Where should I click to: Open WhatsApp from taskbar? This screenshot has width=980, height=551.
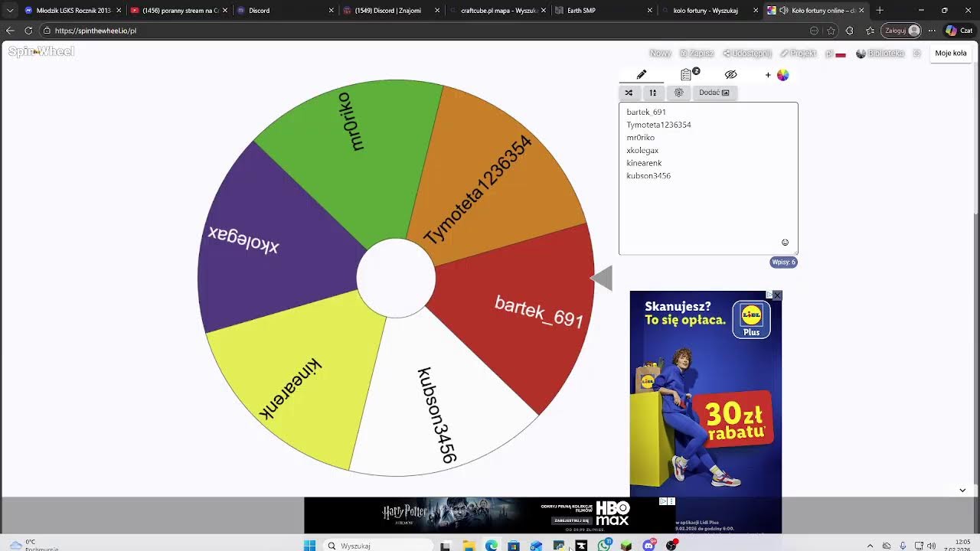[604, 546]
